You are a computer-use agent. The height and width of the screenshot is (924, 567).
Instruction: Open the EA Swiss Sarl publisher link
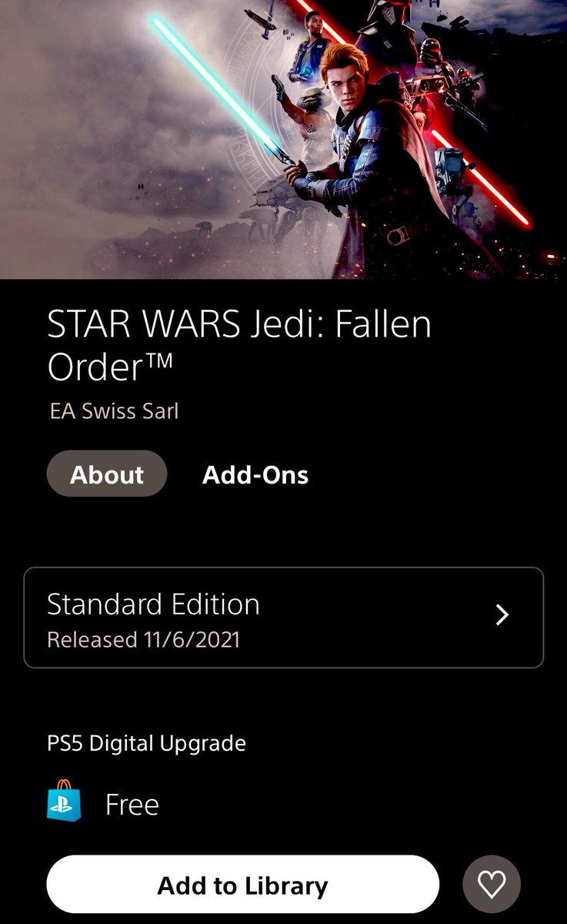click(x=114, y=410)
